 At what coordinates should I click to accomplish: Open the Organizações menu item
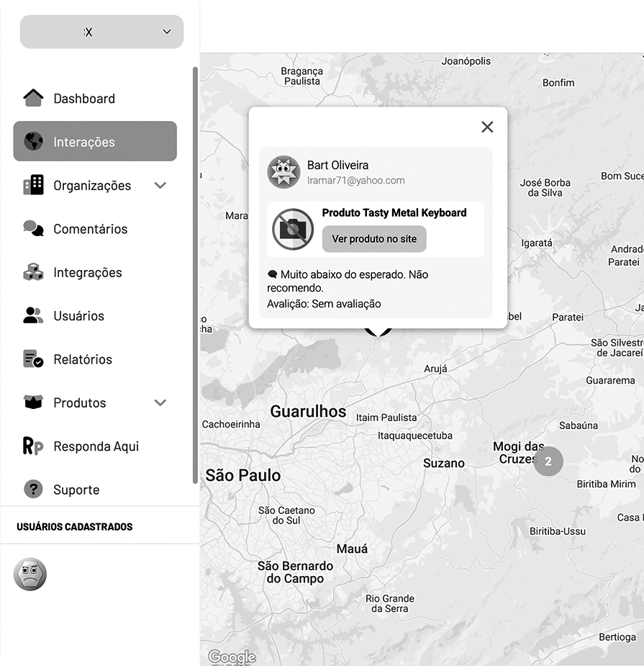[91, 185]
